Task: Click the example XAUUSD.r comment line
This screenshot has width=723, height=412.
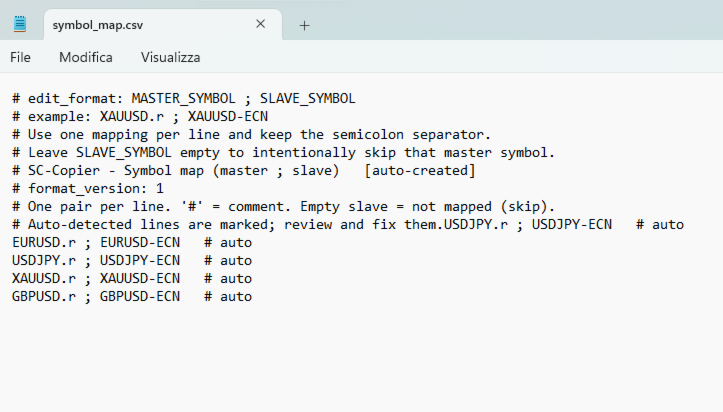Action: pos(140,117)
